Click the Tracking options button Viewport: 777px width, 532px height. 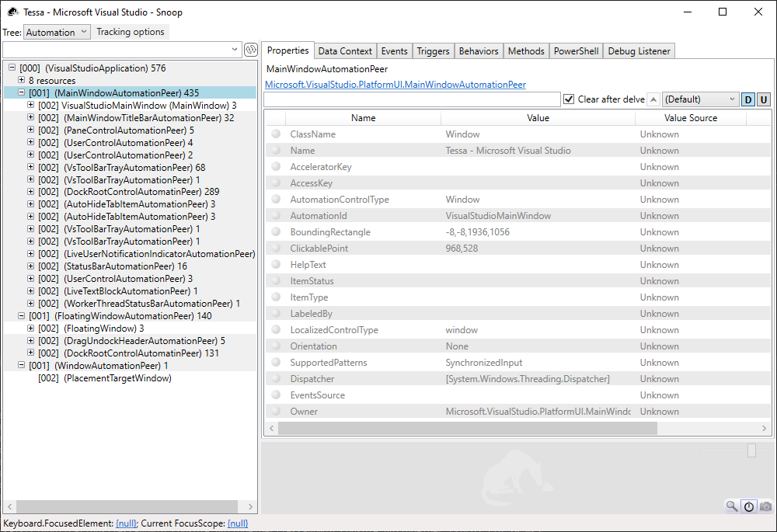pos(131,32)
